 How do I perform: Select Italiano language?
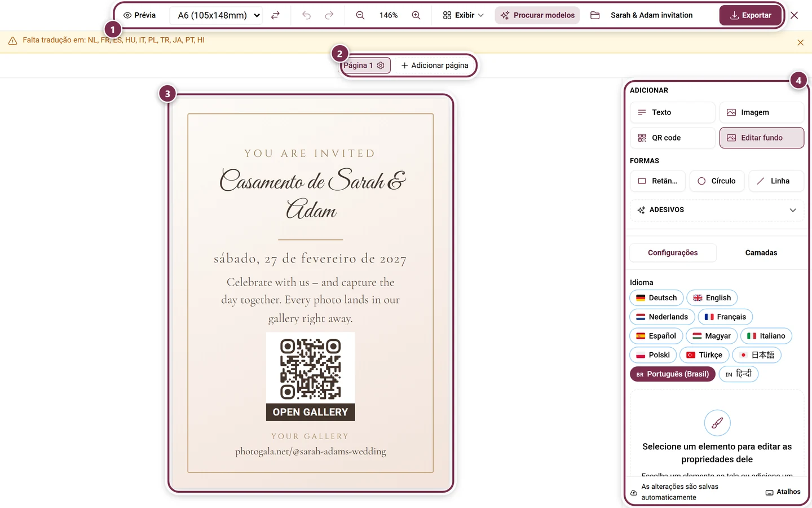pyautogui.click(x=766, y=336)
